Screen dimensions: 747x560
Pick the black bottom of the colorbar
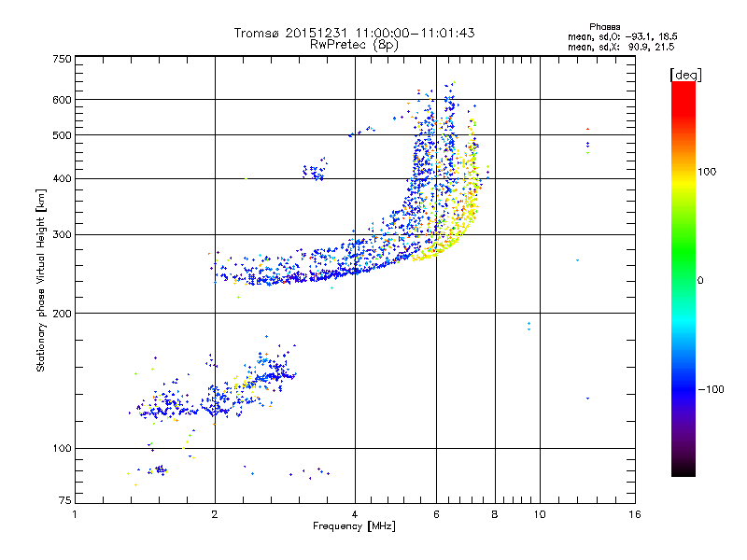pos(684,470)
